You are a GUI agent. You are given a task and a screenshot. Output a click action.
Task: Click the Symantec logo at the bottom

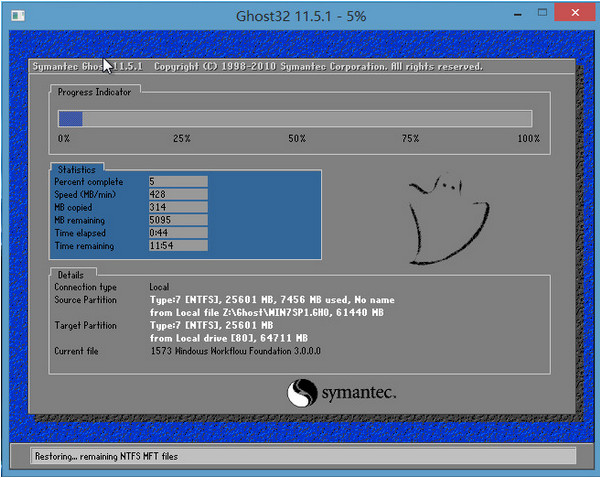[x=341, y=393]
